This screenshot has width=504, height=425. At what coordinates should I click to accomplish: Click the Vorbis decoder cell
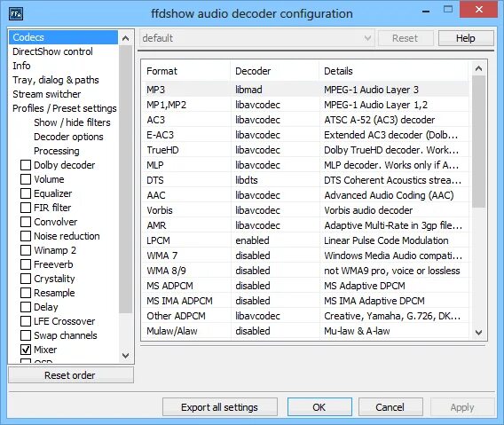258,210
